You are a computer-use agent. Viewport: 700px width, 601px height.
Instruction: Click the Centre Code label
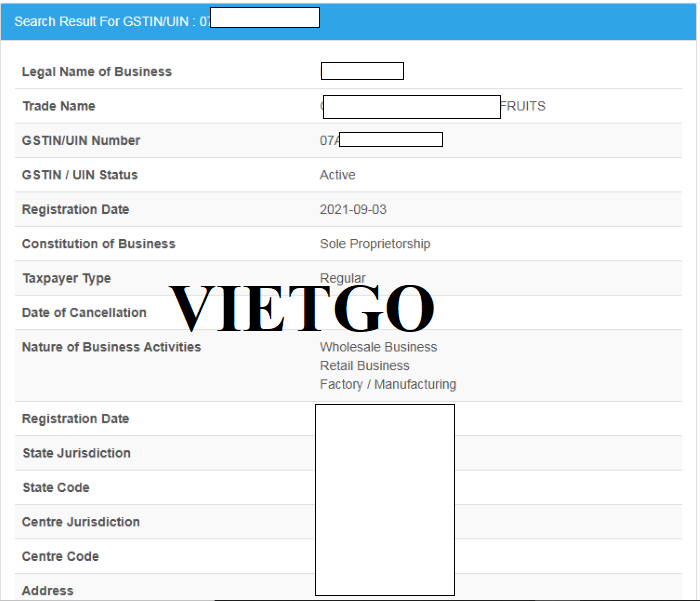(x=60, y=556)
